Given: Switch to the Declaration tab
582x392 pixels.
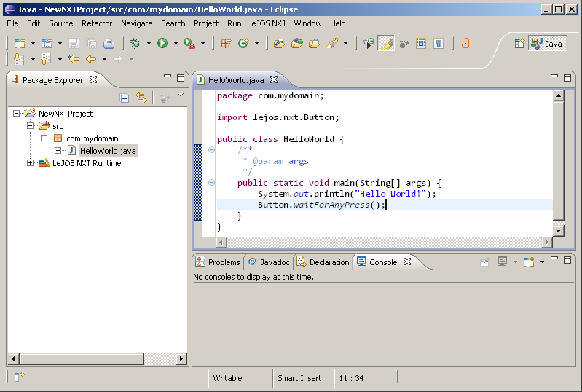Looking at the screenshot, I should 323,262.
